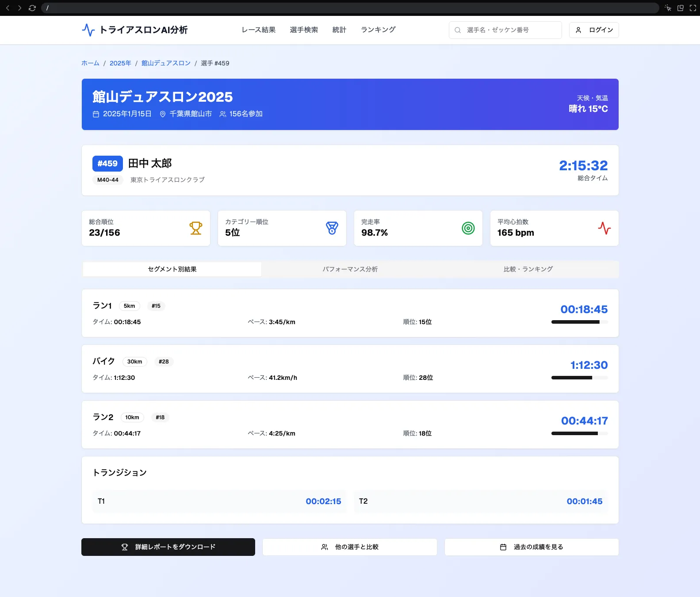
Task: Click the browser back arrow
Action: click(x=8, y=8)
